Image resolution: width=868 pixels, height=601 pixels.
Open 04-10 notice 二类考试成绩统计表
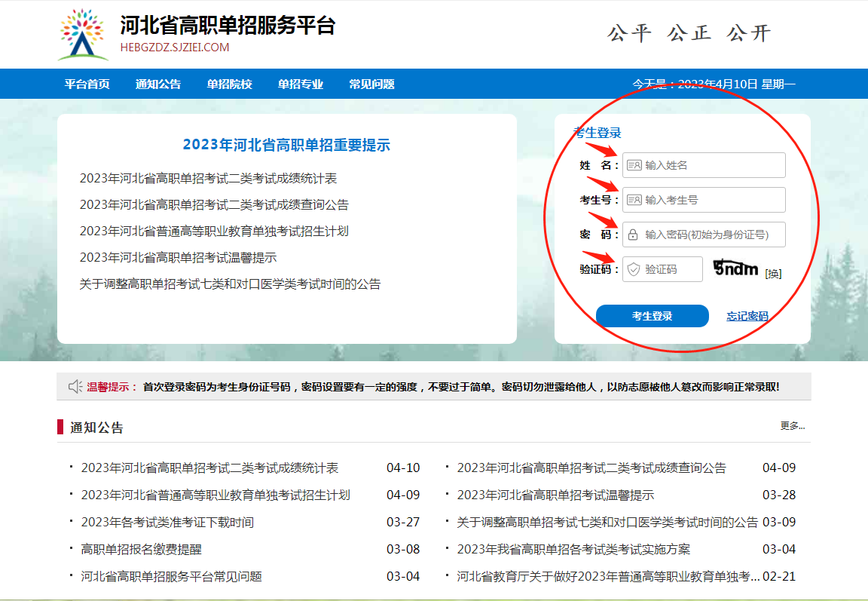[x=209, y=468]
